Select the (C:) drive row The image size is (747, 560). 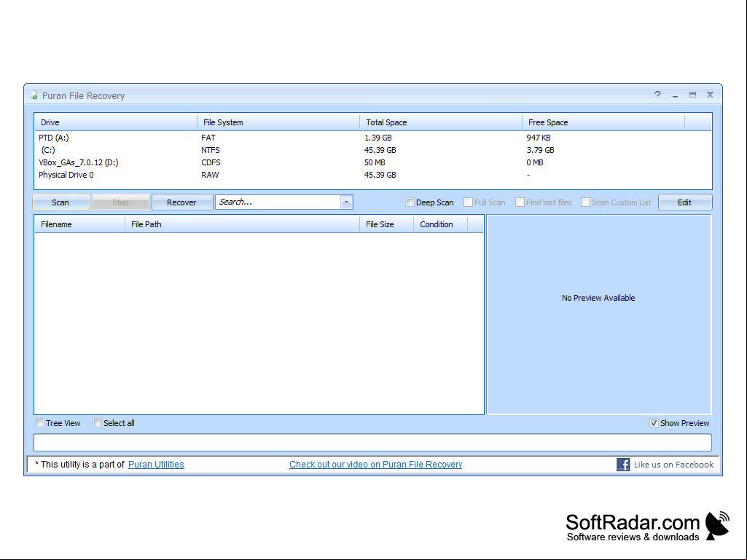(x=373, y=150)
